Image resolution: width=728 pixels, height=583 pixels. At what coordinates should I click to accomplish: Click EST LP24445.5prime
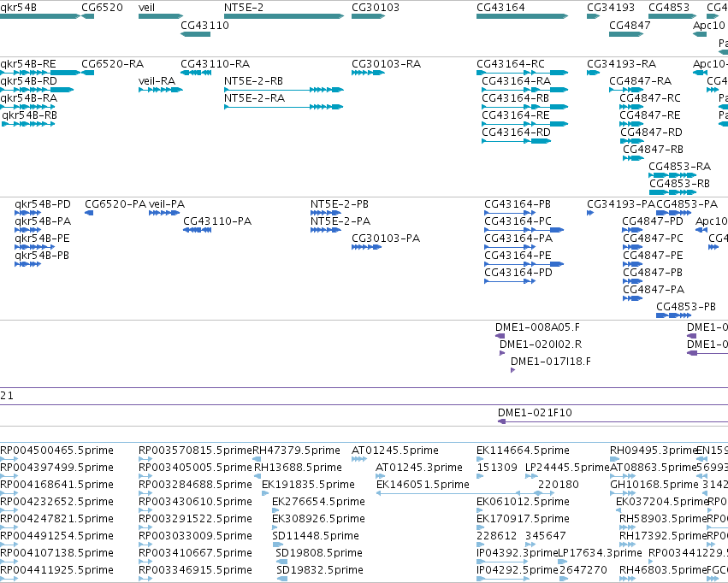pyautogui.click(x=531, y=476)
